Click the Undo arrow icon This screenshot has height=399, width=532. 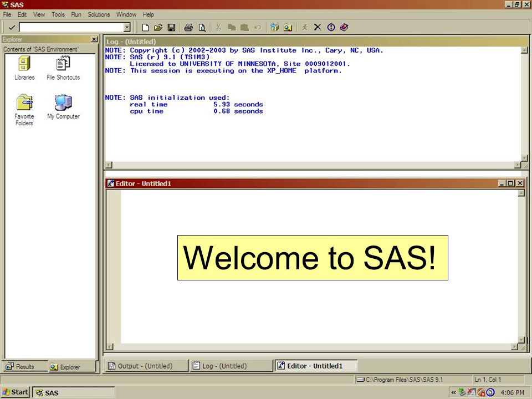coord(258,28)
